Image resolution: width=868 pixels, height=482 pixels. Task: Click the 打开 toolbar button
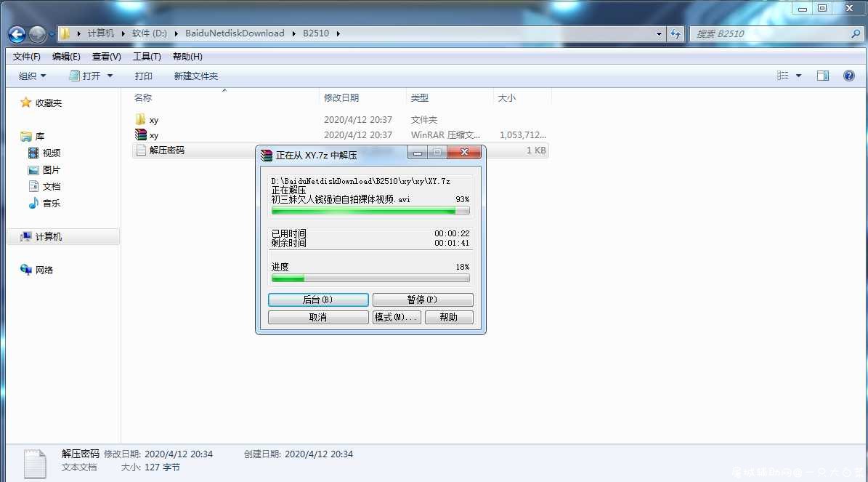[x=85, y=76]
